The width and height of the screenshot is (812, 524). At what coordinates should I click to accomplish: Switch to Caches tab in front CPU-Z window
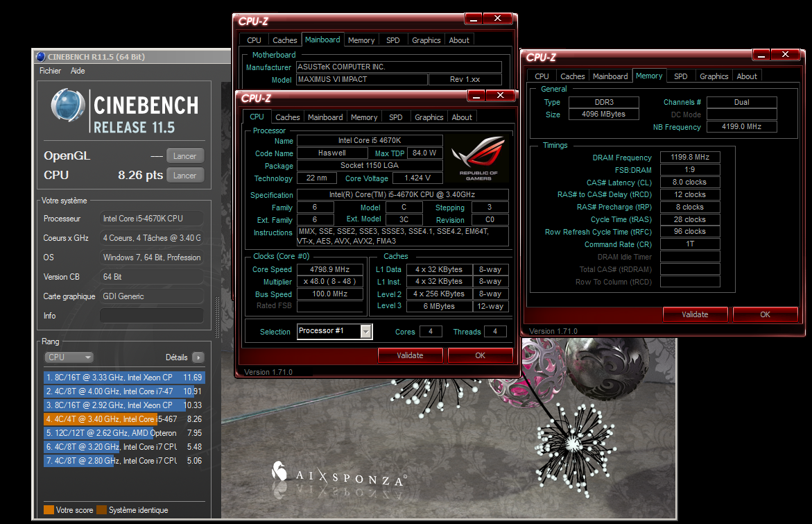(x=287, y=117)
